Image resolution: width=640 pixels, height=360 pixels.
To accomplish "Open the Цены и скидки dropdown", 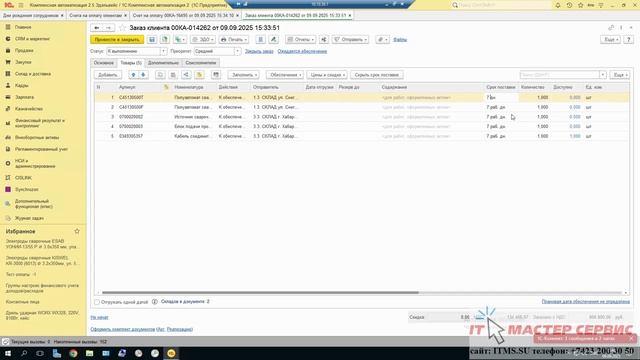I will tap(327, 75).
